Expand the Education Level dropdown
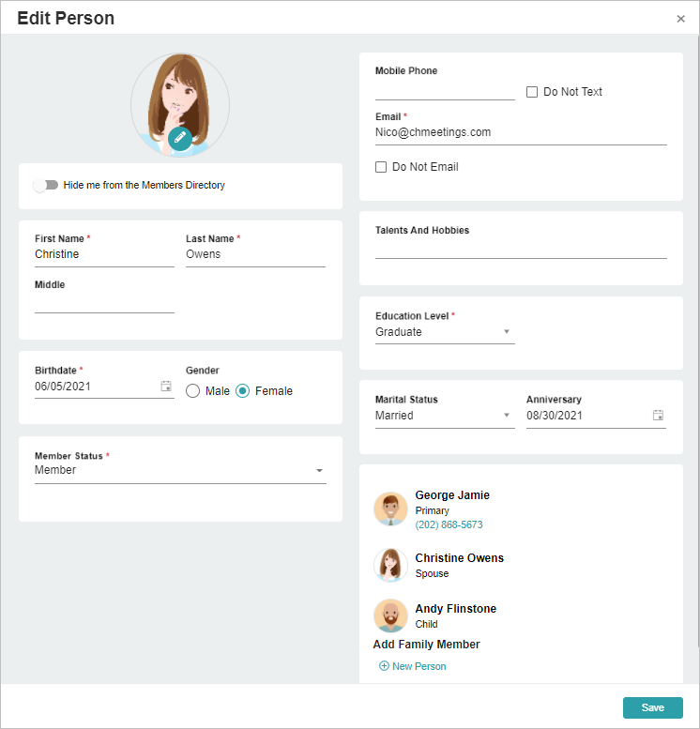The height and width of the screenshot is (729, 700). click(445, 332)
